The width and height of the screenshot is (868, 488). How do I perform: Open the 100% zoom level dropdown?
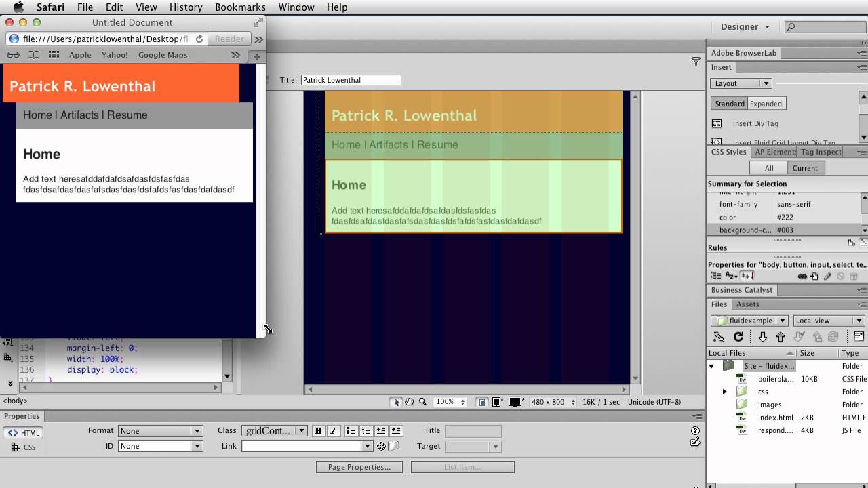tap(449, 402)
